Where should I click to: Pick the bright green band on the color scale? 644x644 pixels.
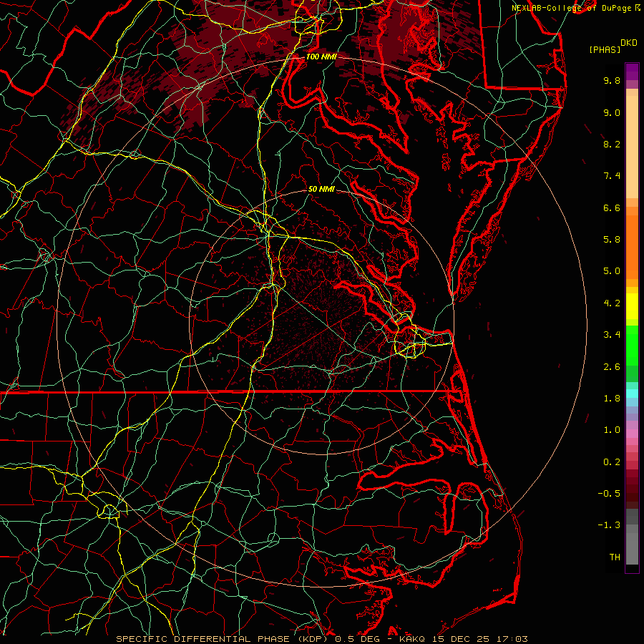(632, 345)
